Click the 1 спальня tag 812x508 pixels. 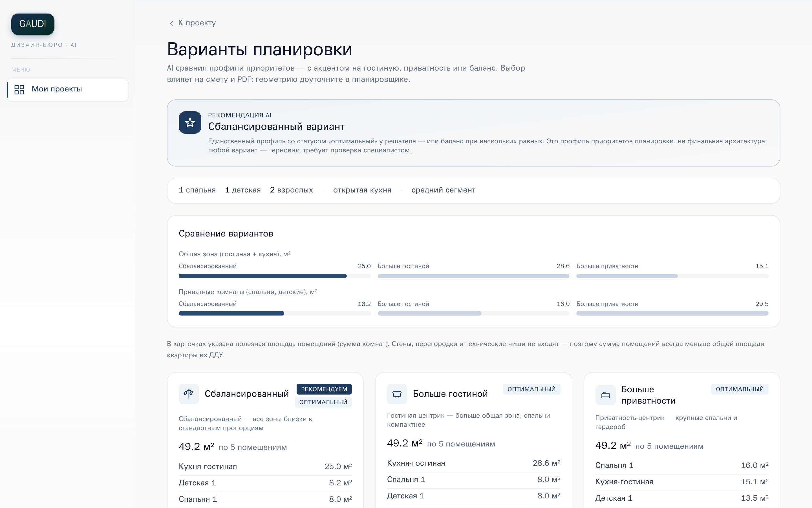point(197,190)
